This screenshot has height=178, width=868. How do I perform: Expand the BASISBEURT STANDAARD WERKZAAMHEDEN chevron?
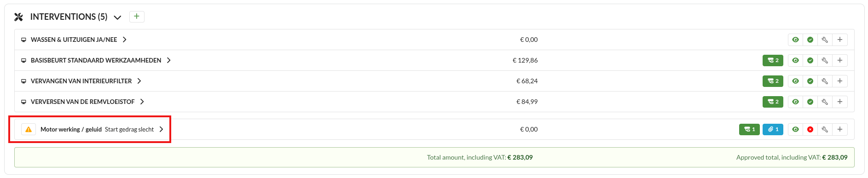point(169,60)
